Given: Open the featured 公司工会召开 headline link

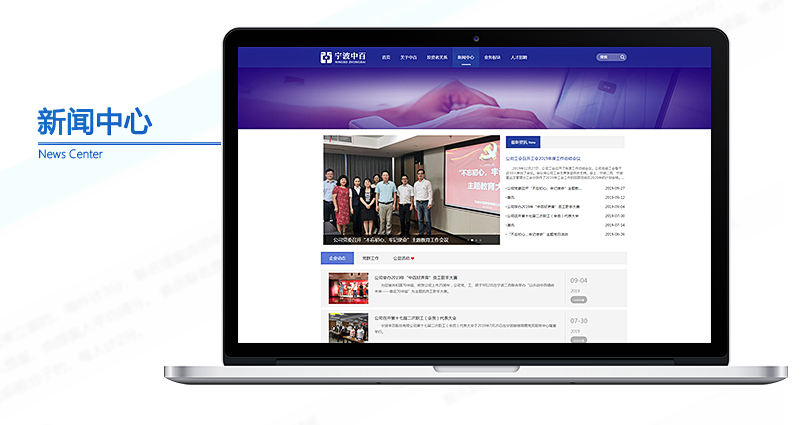Looking at the screenshot, I should point(544,158).
